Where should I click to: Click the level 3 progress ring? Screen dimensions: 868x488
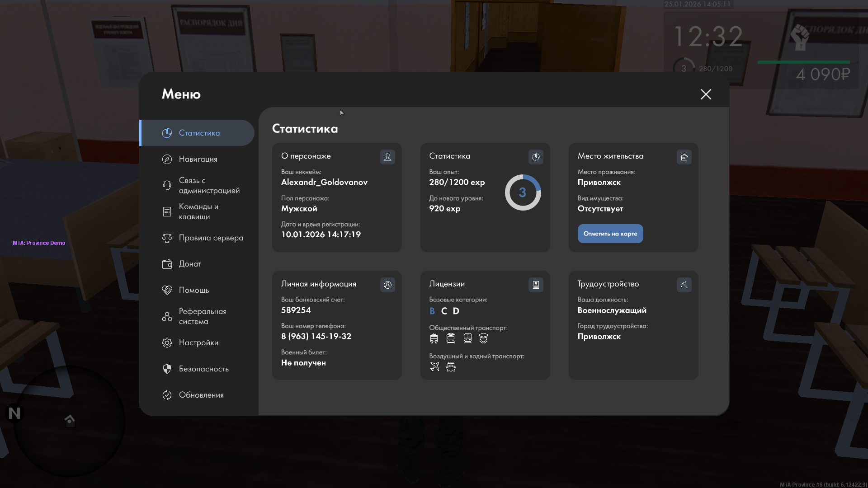(523, 192)
